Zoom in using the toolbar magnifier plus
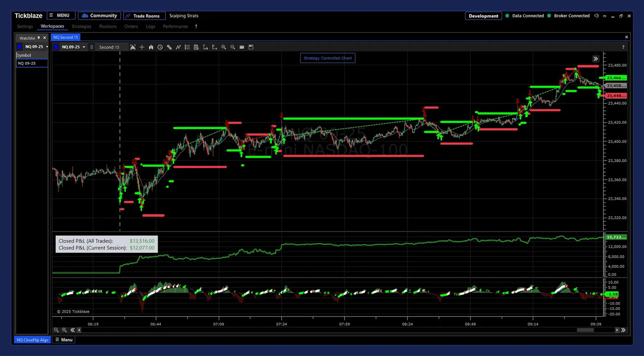Viewport: 644px width, 356px height. coord(224,47)
